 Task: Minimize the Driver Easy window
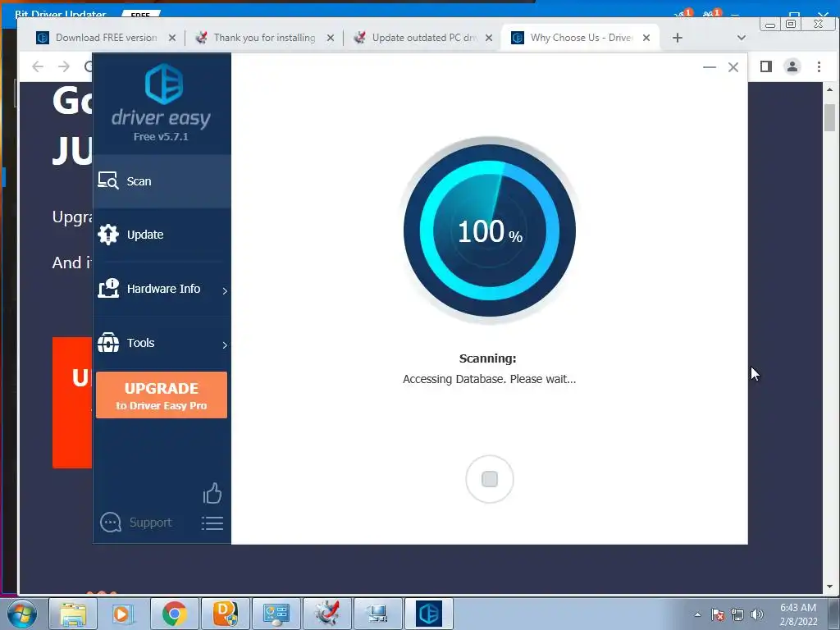pos(710,67)
